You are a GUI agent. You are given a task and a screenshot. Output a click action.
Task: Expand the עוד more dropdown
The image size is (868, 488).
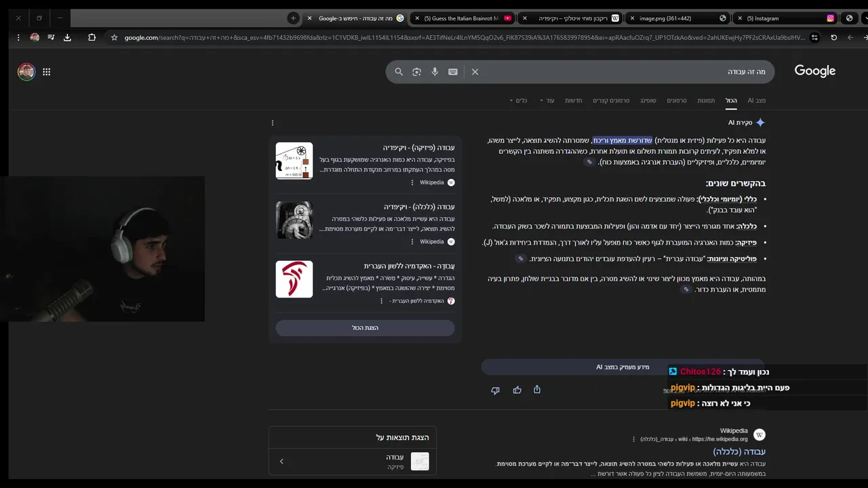547,100
